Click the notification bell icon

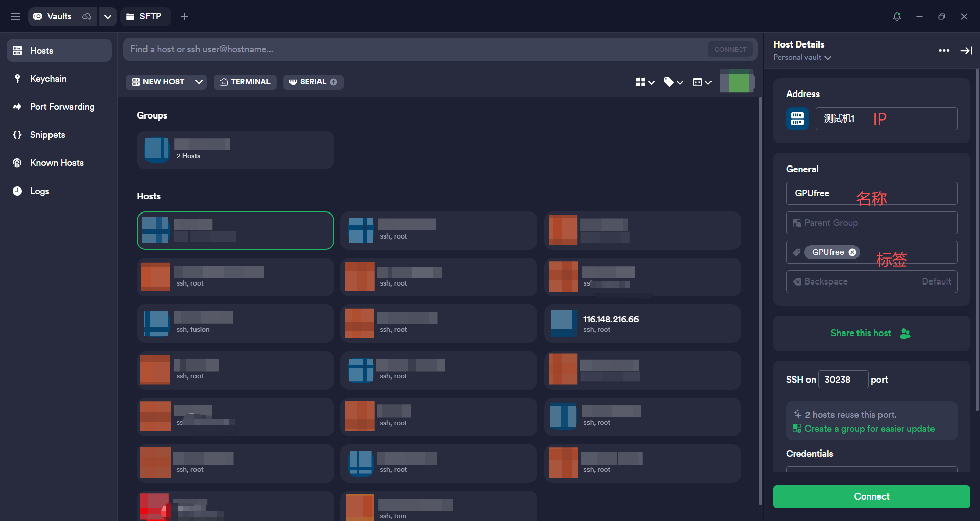tap(897, 16)
